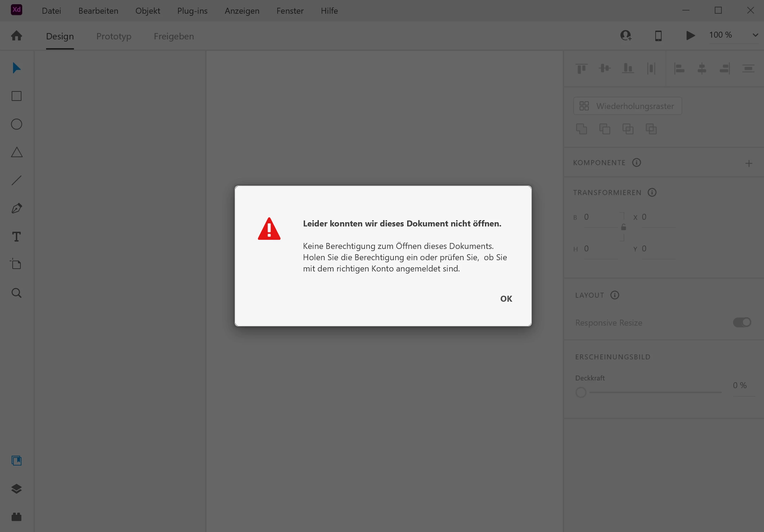764x532 pixels.
Task: Add component with plus button
Action: click(749, 163)
